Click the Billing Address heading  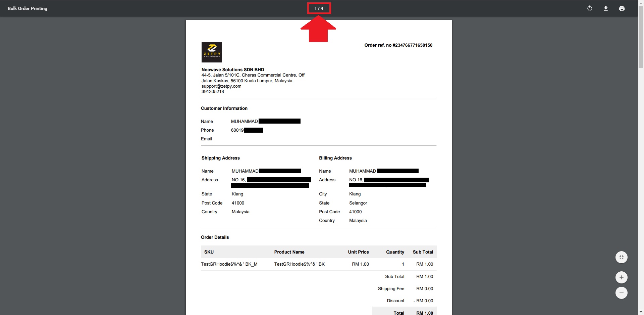tap(335, 158)
